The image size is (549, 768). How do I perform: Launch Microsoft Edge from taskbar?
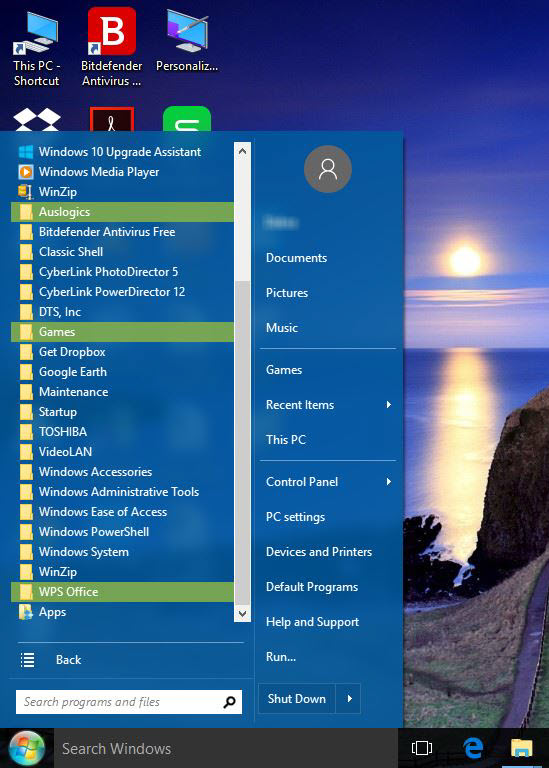(473, 748)
